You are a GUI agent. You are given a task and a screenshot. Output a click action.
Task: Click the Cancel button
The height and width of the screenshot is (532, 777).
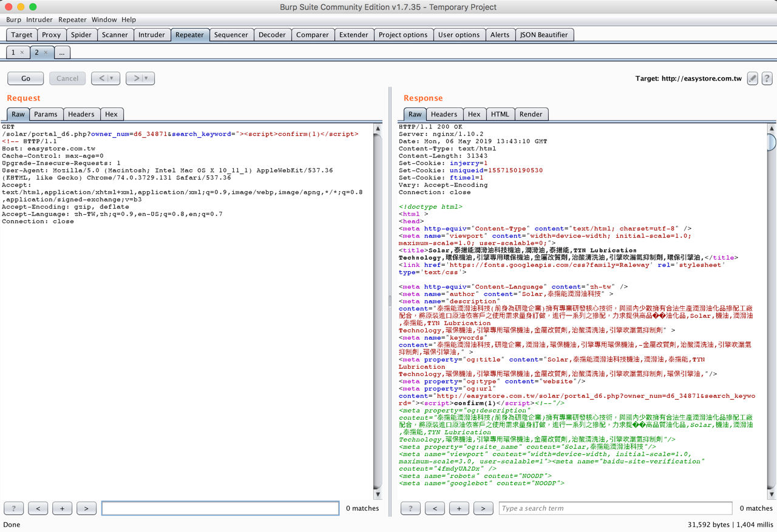pos(67,78)
